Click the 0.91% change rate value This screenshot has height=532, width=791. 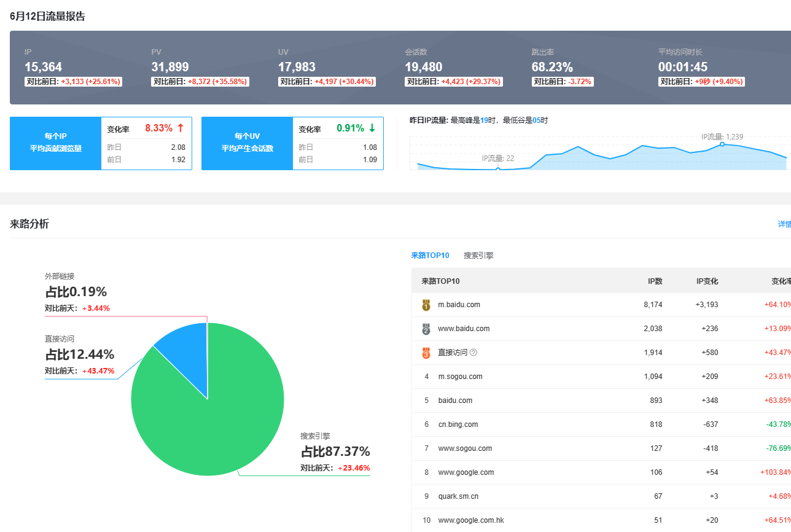(x=350, y=128)
